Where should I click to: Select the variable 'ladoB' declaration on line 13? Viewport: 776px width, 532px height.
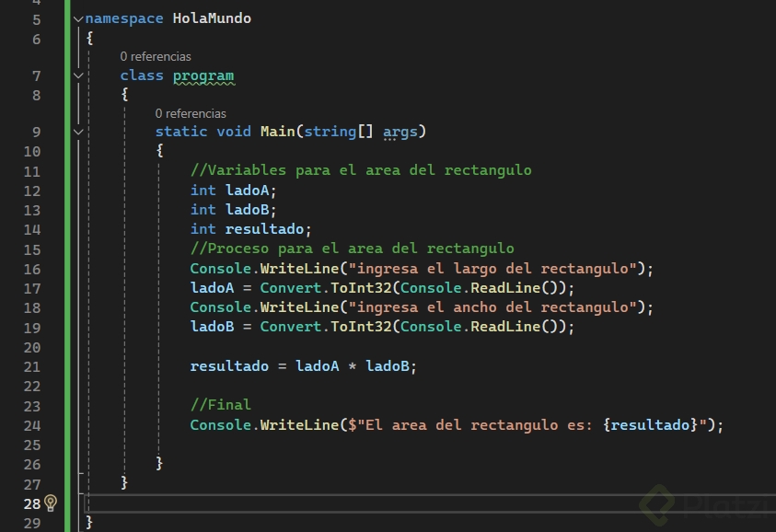[247, 210]
